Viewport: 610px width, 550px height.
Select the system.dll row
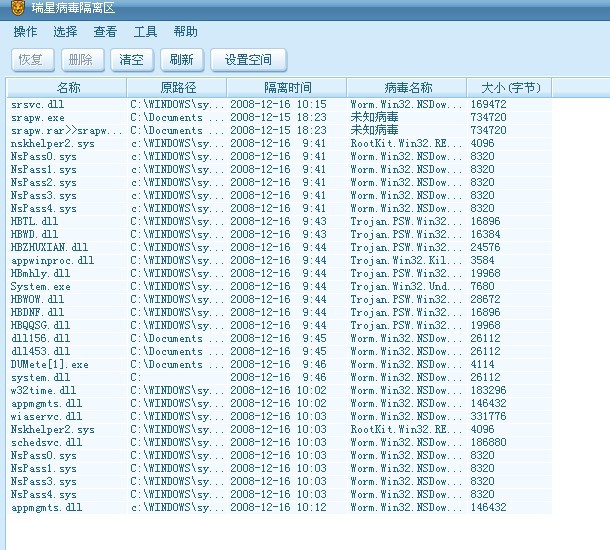[x=279, y=377]
